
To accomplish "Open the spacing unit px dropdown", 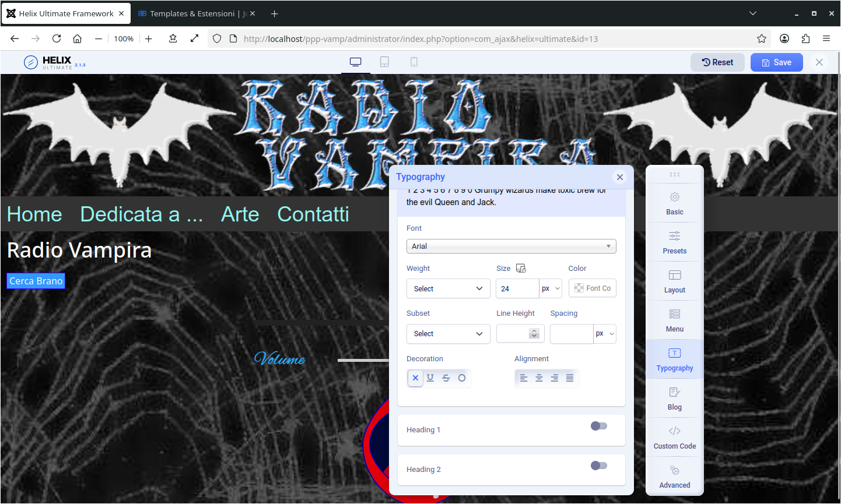I will 605,334.
